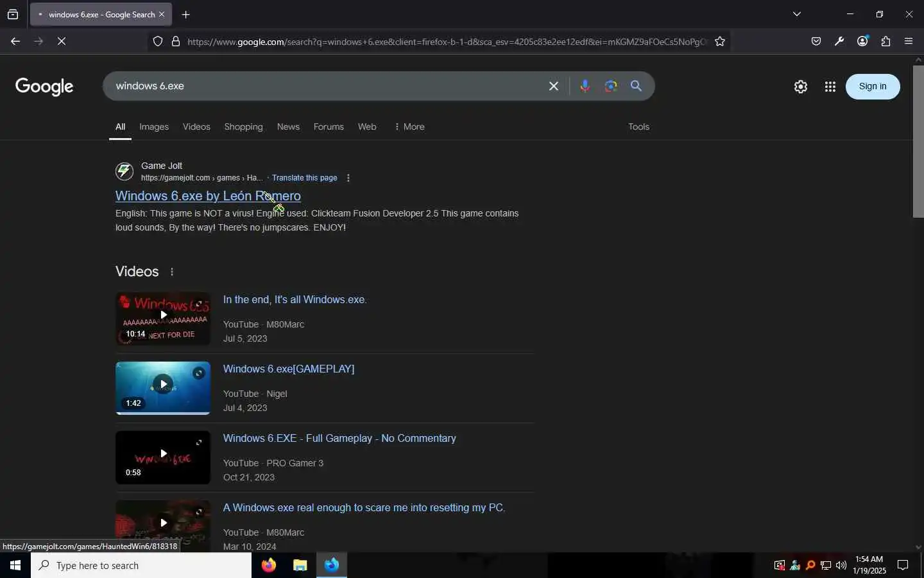Screen dimensions: 924x578
Task: Open the Windows Start menu
Action: coord(15,565)
